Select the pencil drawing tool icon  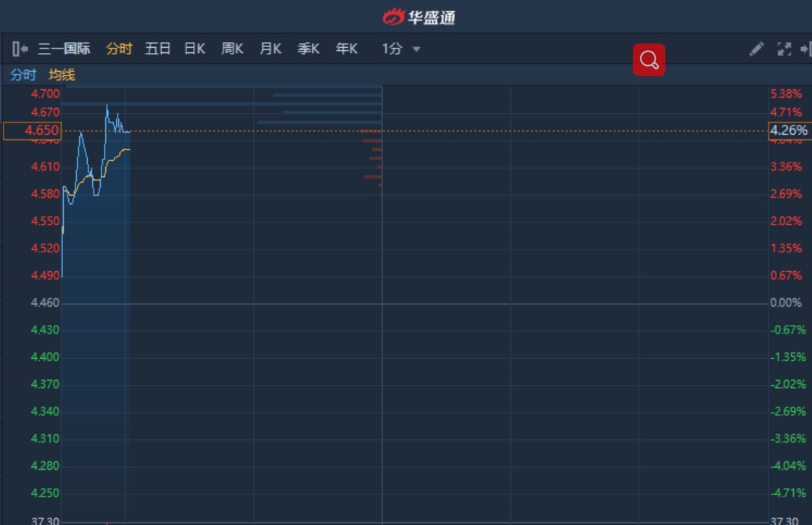pos(756,49)
